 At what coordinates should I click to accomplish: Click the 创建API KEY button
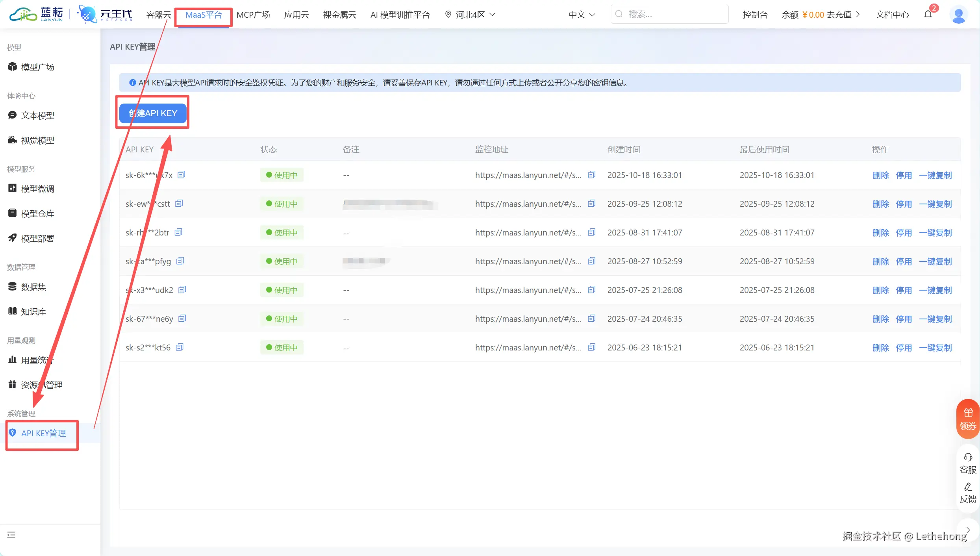(x=153, y=113)
